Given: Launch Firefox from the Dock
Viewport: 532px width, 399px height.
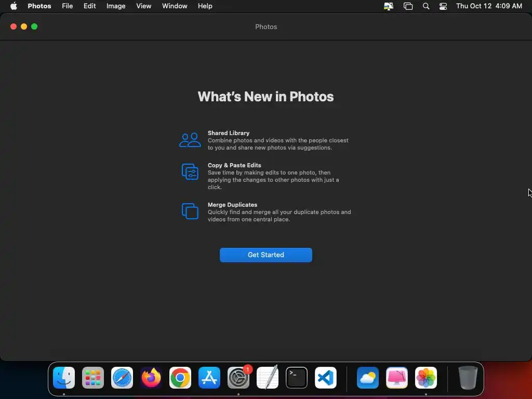Looking at the screenshot, I should coord(151,378).
